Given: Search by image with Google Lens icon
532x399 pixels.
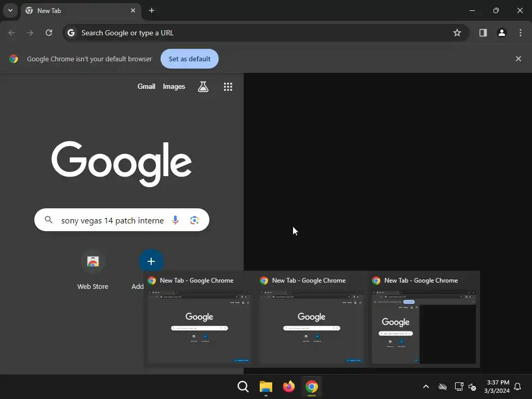Looking at the screenshot, I should point(194,220).
